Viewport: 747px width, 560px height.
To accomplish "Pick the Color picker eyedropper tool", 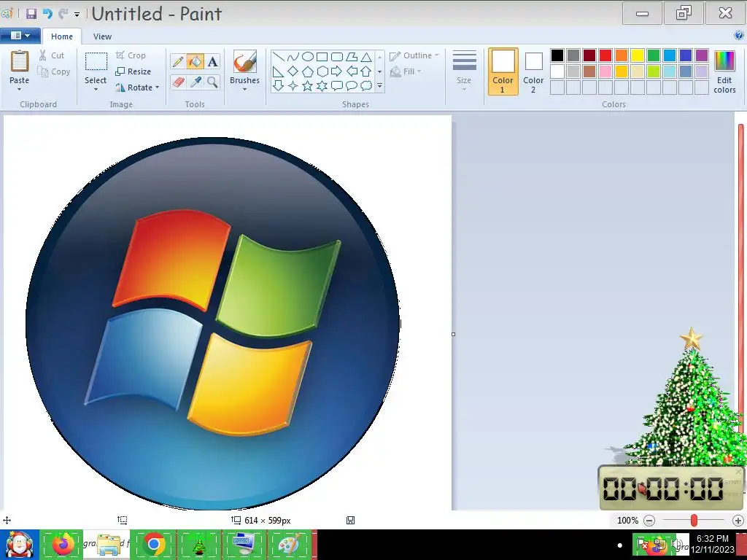I will click(195, 82).
